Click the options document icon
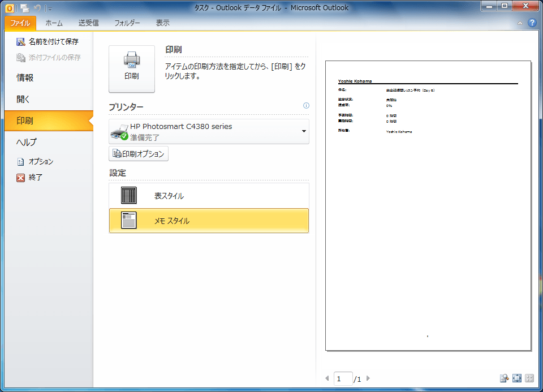 point(21,162)
